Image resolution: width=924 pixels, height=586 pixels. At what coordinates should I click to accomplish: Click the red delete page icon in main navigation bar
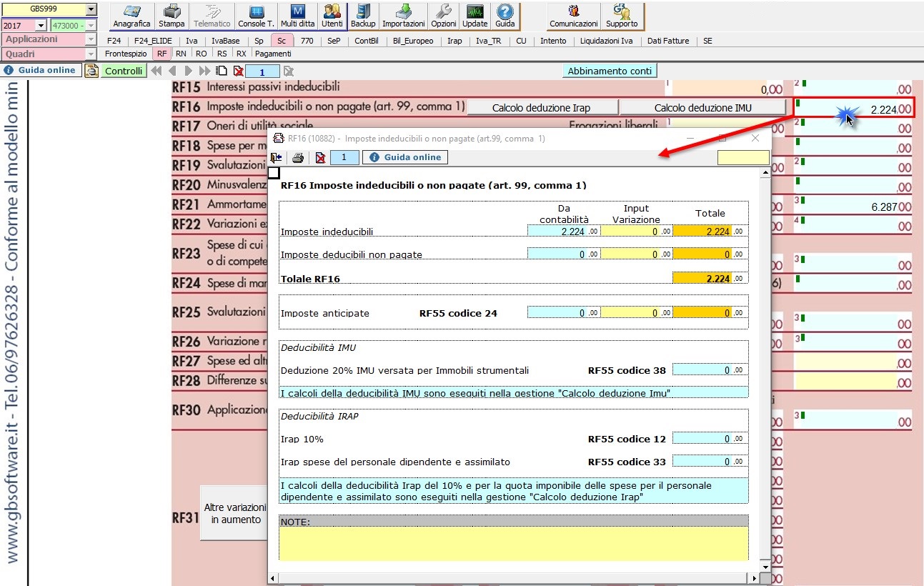tap(238, 71)
